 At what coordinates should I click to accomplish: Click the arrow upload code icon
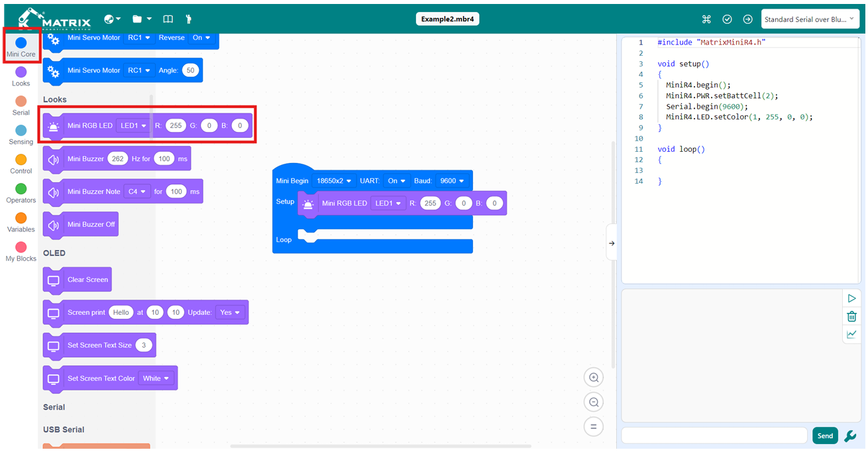[747, 19]
